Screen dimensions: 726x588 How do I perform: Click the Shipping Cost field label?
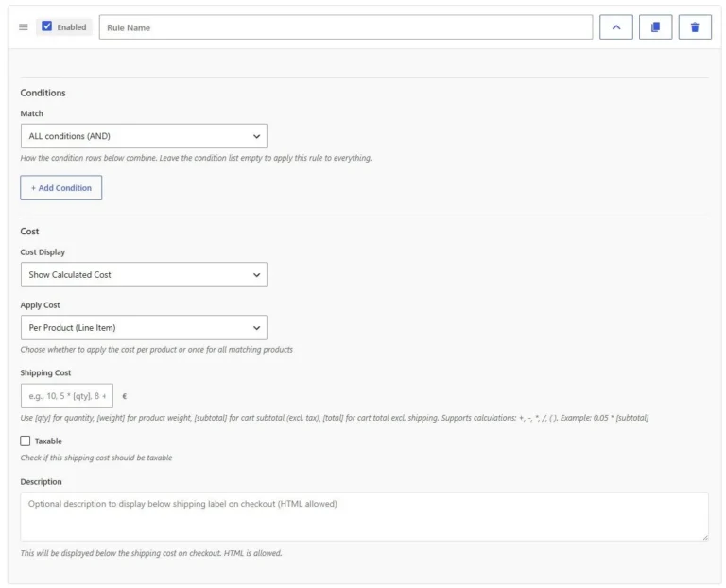pyautogui.click(x=45, y=372)
